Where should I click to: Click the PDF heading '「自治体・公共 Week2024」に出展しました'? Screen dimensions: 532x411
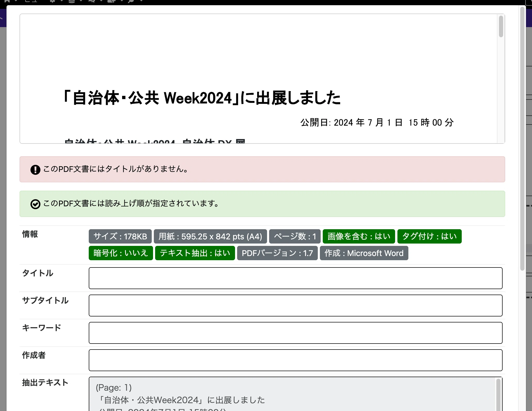tap(202, 98)
